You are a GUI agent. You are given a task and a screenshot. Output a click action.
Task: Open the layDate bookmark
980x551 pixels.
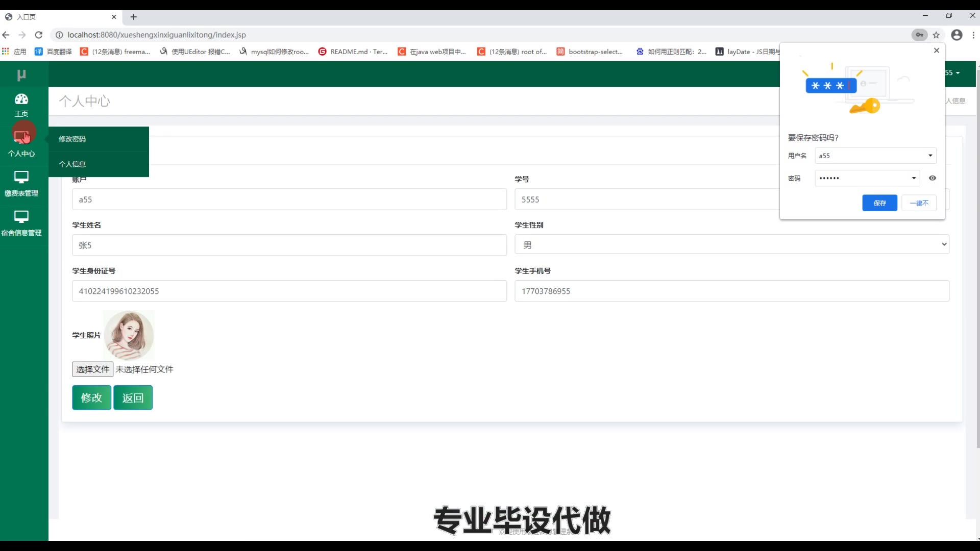[748, 52]
